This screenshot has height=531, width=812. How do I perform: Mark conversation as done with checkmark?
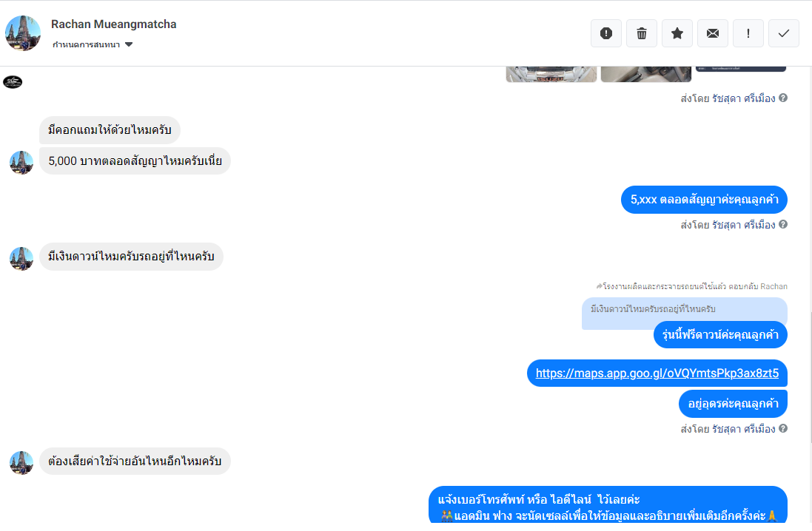[x=784, y=33]
